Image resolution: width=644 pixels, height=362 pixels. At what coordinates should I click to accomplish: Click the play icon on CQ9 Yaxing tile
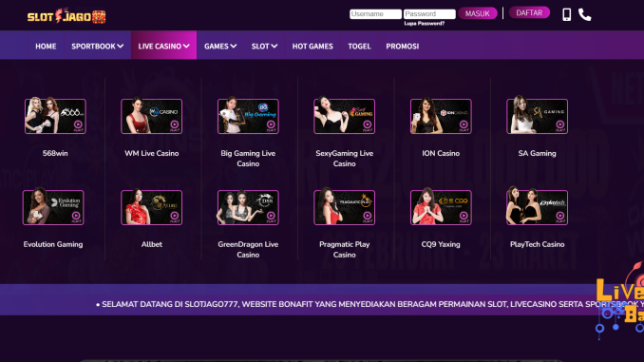464,216
